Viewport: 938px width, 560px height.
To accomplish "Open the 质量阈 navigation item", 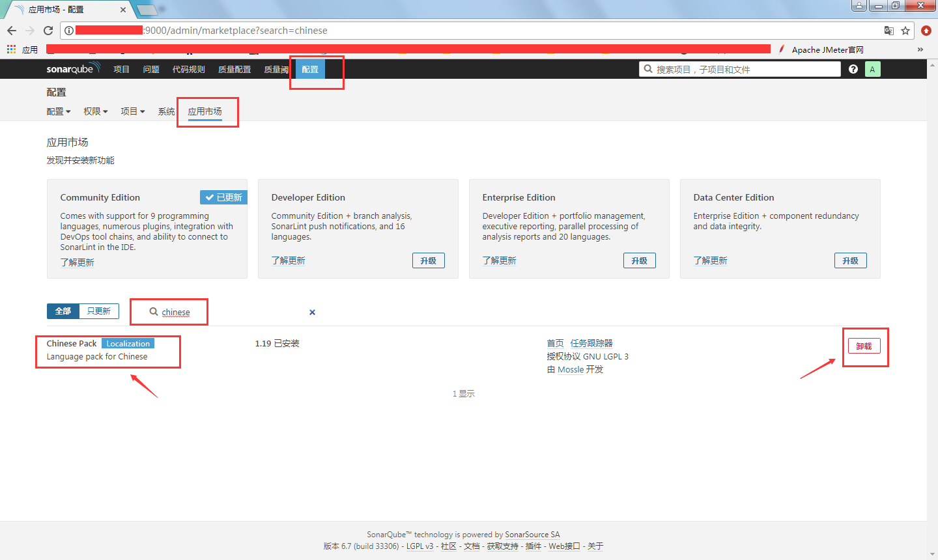I will tap(276, 69).
